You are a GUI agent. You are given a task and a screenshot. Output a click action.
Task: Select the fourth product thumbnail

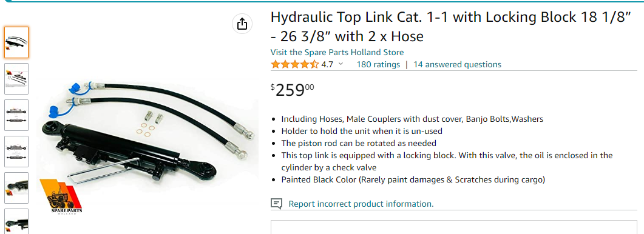pos(16,152)
